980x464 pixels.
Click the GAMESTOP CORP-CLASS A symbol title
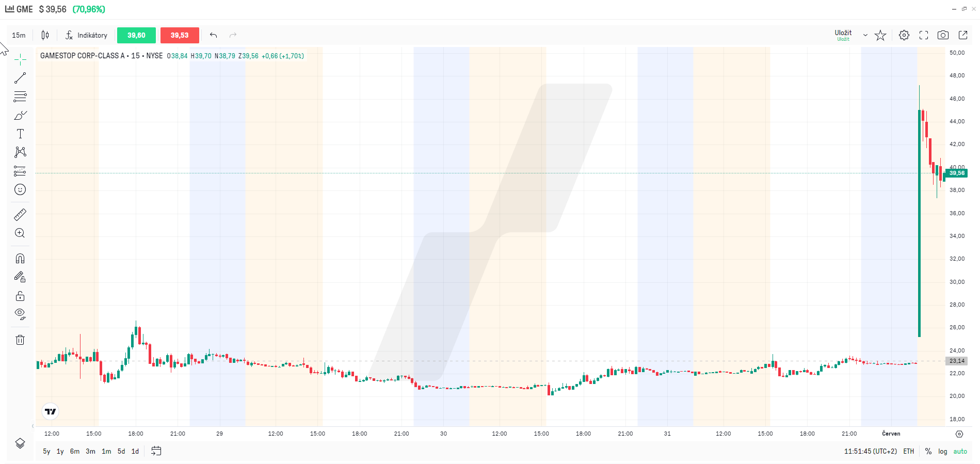(82, 56)
